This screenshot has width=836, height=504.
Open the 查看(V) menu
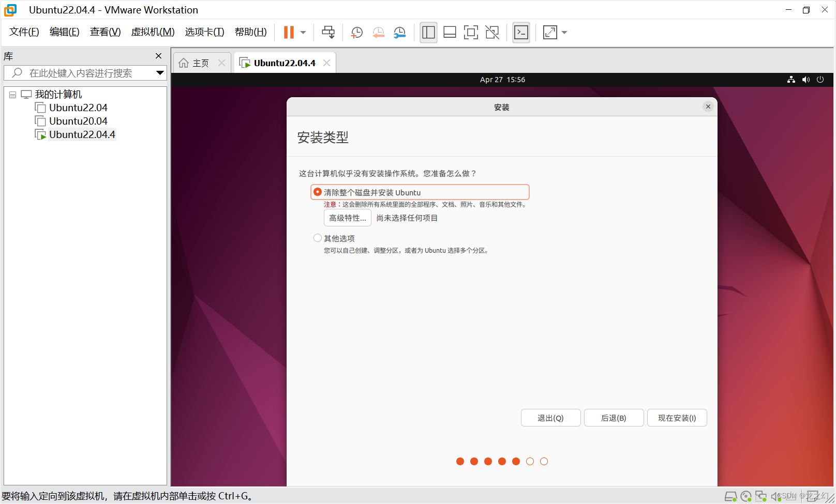[106, 32]
